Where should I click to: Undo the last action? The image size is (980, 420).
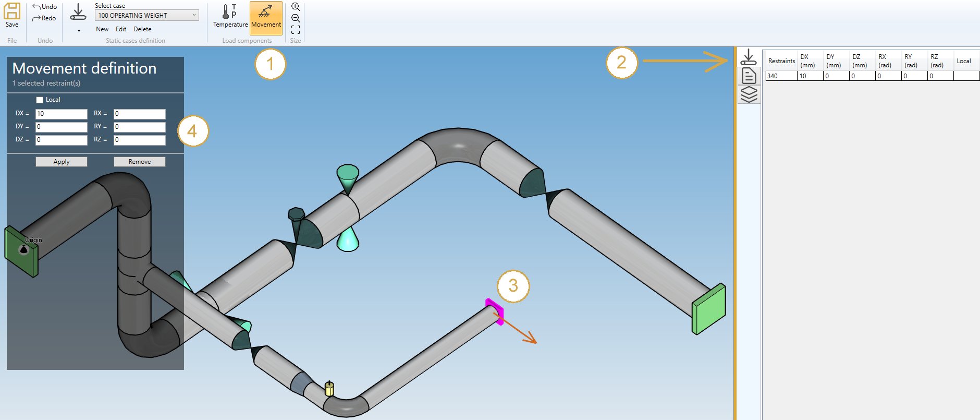[45, 7]
